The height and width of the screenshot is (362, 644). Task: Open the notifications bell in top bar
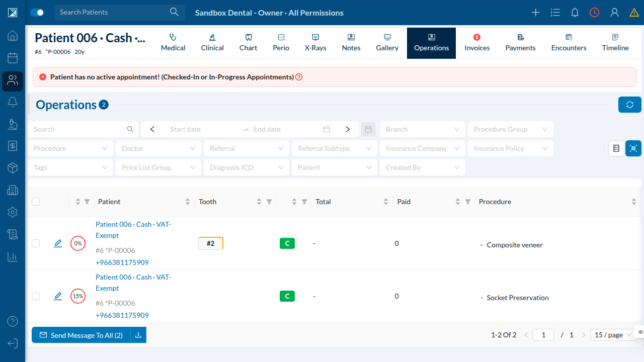(x=575, y=13)
